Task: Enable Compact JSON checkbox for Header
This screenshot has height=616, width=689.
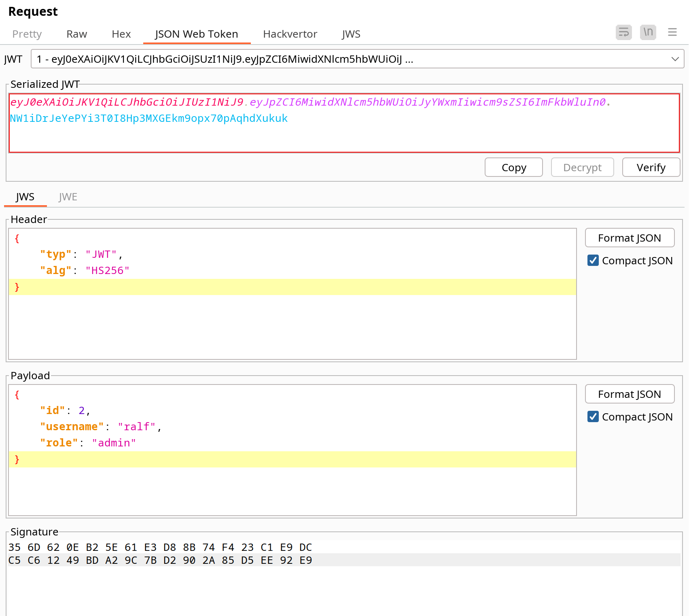Action: click(593, 260)
